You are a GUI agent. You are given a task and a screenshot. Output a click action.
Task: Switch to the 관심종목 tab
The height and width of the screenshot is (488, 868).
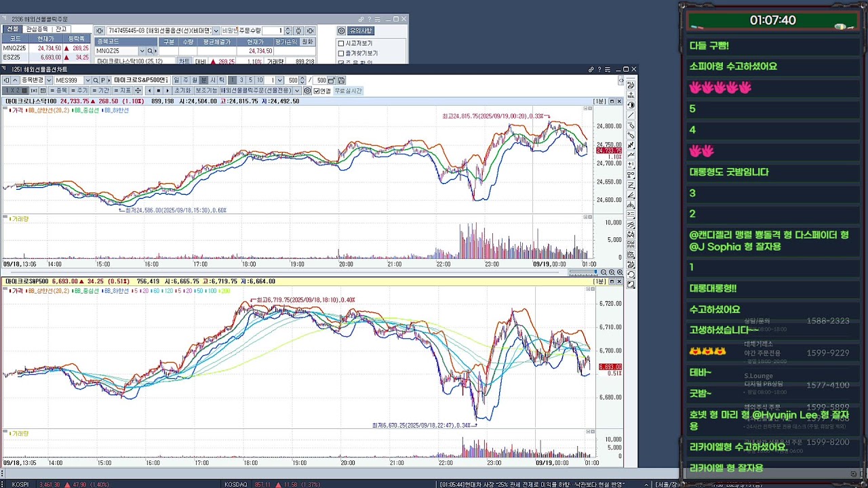tap(37, 29)
